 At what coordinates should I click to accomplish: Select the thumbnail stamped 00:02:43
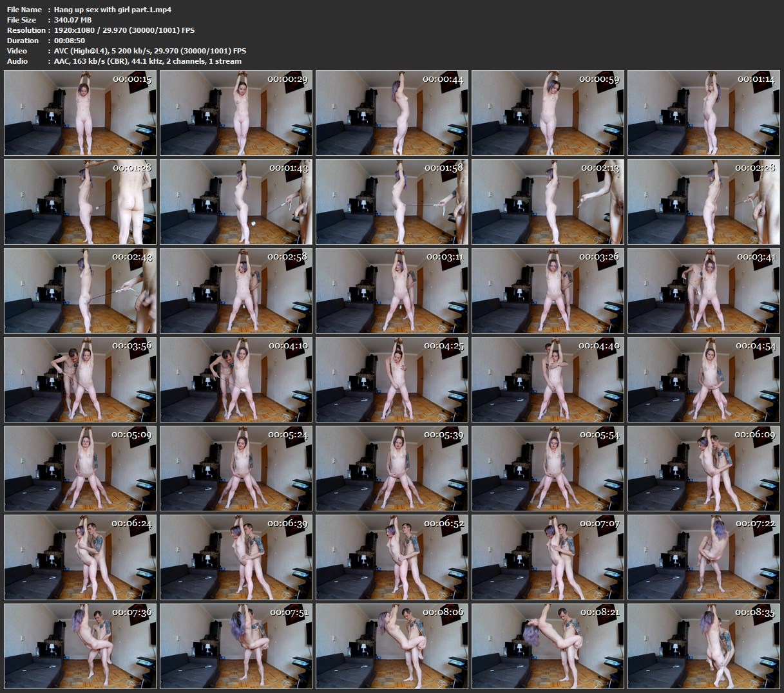[x=80, y=290]
